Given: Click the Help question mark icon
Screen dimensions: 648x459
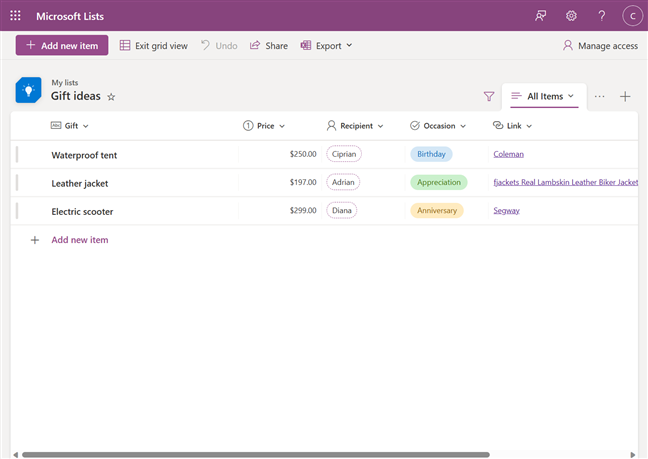Looking at the screenshot, I should click(601, 16).
